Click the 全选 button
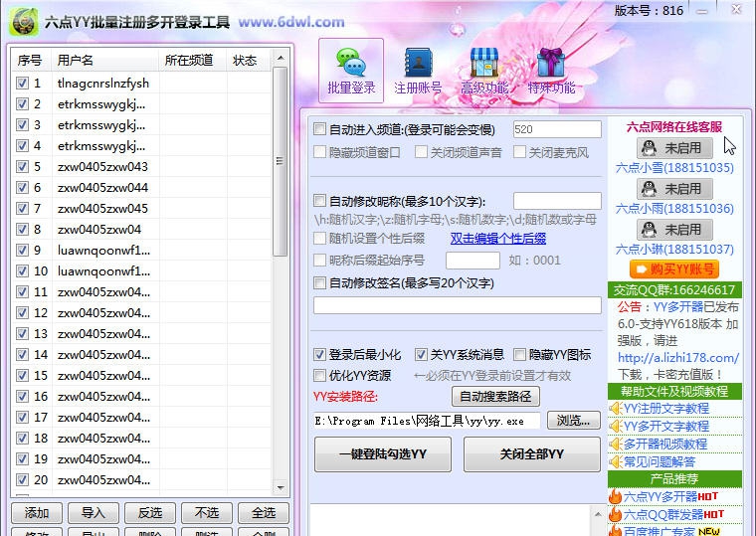Viewport: 756px width, 536px height. pos(264,513)
